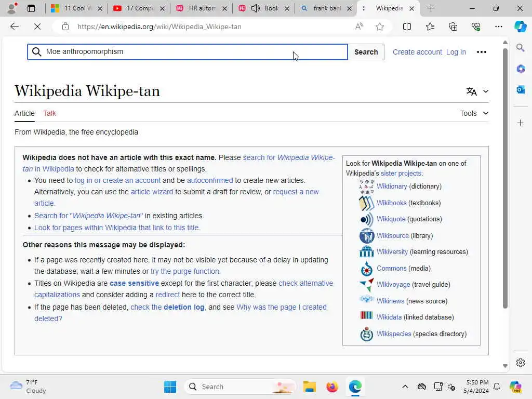Launch Firefox from the taskbar
Image resolution: width=532 pixels, height=399 pixels.
click(x=332, y=387)
